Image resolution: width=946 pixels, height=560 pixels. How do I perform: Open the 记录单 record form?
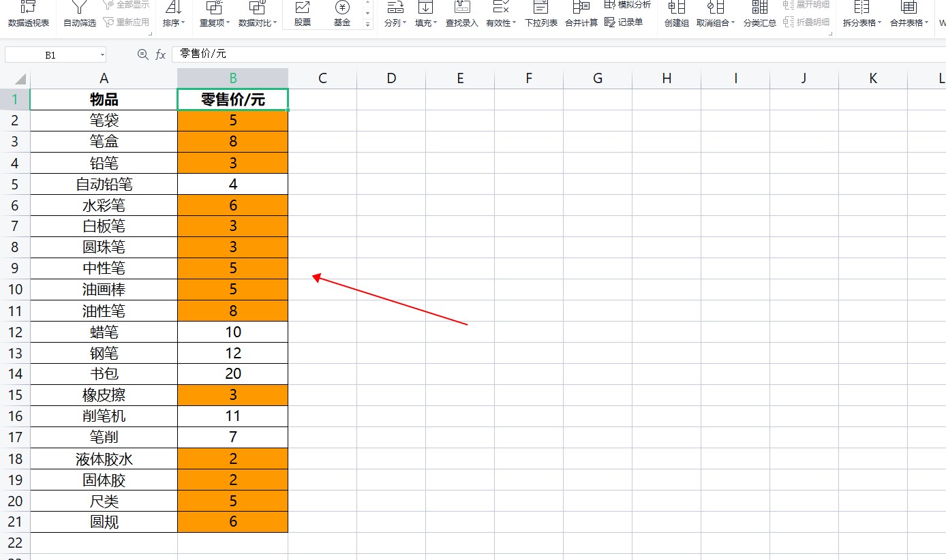pos(624,22)
